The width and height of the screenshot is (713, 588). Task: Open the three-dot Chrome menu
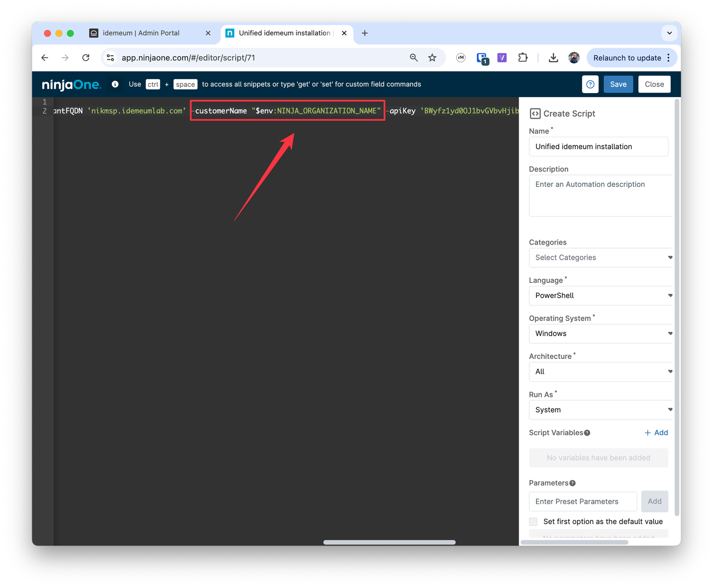coord(668,58)
